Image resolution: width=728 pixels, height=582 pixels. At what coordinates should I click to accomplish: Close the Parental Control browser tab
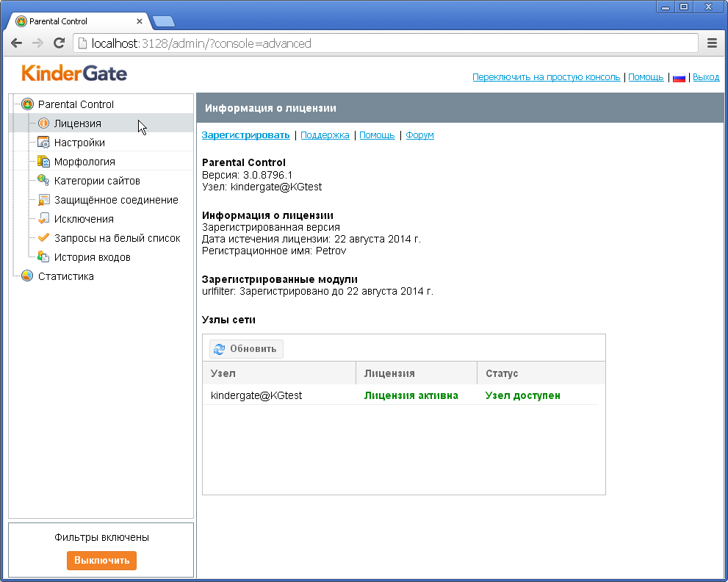tap(140, 21)
